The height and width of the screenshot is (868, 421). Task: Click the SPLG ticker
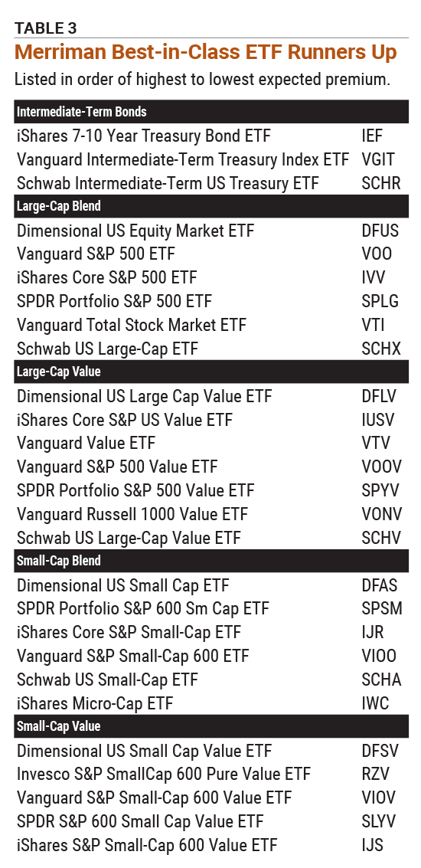click(x=380, y=301)
